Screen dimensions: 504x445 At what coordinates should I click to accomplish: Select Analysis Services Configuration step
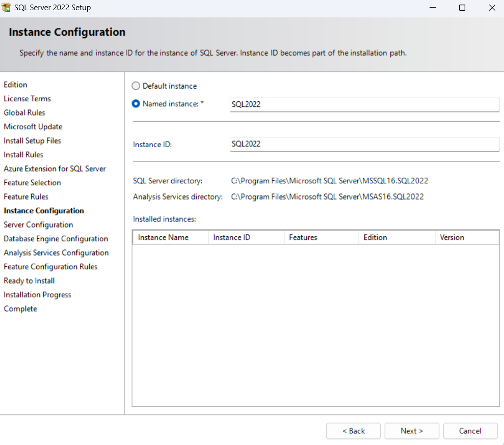56,253
